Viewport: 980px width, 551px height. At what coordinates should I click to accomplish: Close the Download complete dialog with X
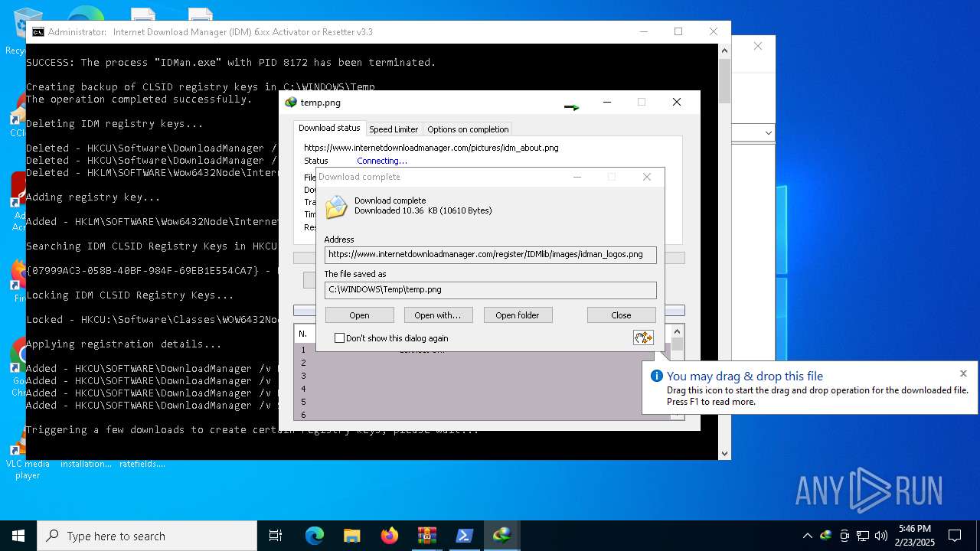[x=647, y=177]
